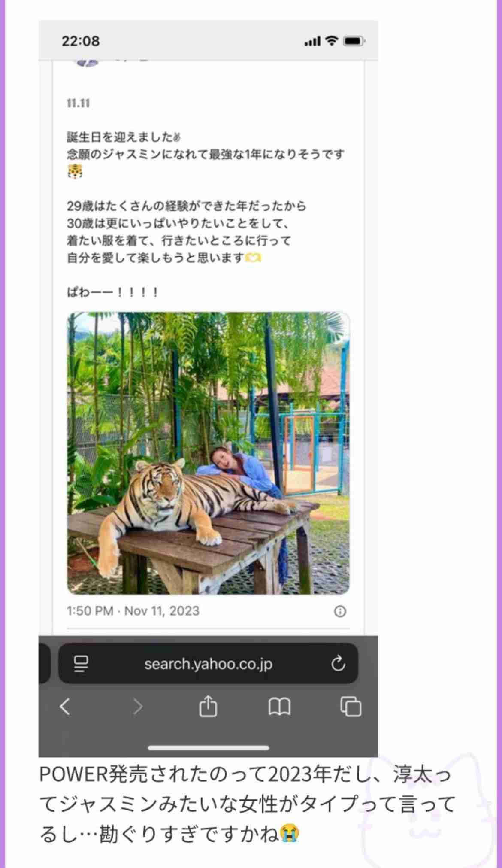This screenshot has width=502, height=868.
Task: Open page settings icon in address bar
Action: 81,664
